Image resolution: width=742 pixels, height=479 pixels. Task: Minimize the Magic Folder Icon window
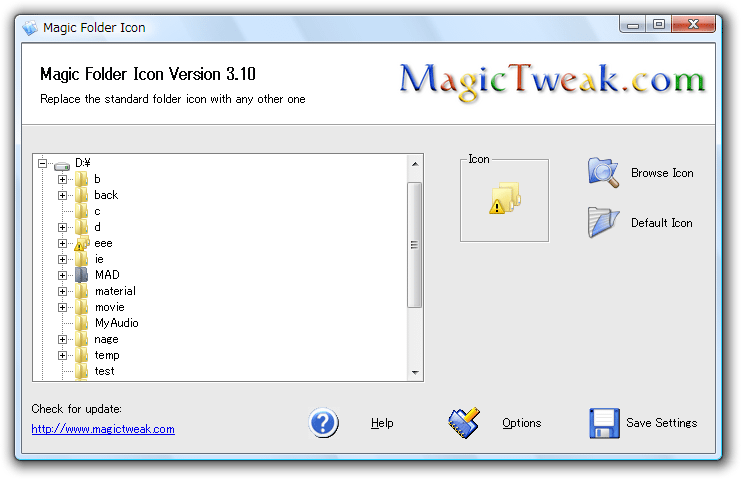(633, 25)
